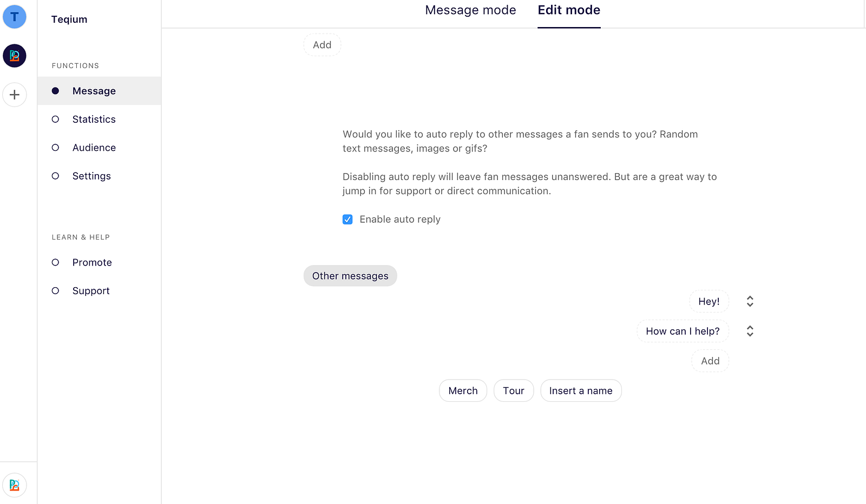Go to Settings in the sidebar
Screen dimensions: 866x504
point(91,176)
